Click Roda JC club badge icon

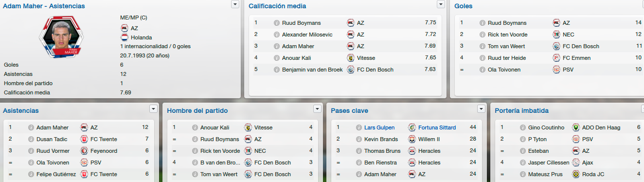(x=576, y=174)
